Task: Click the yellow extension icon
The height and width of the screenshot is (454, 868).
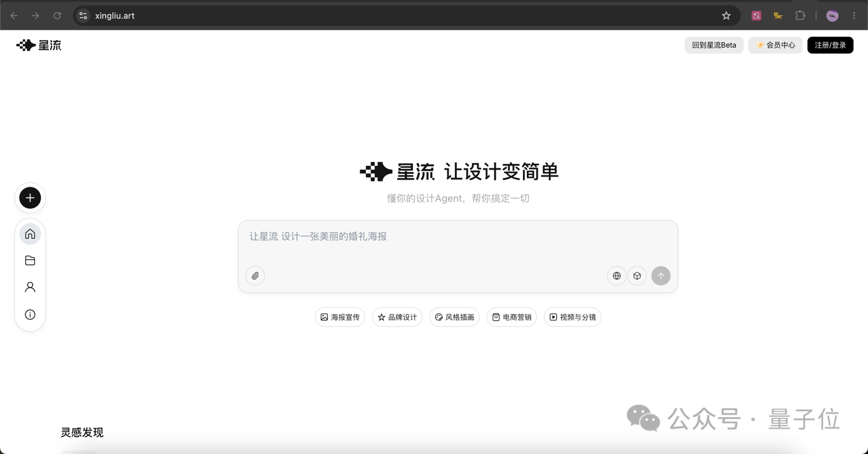Action: coord(778,16)
